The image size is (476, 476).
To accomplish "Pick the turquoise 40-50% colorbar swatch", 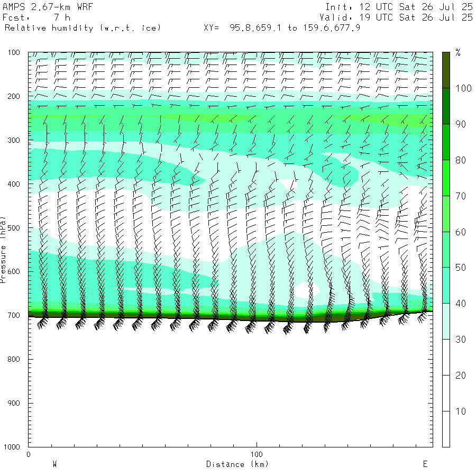I will 446,286.
